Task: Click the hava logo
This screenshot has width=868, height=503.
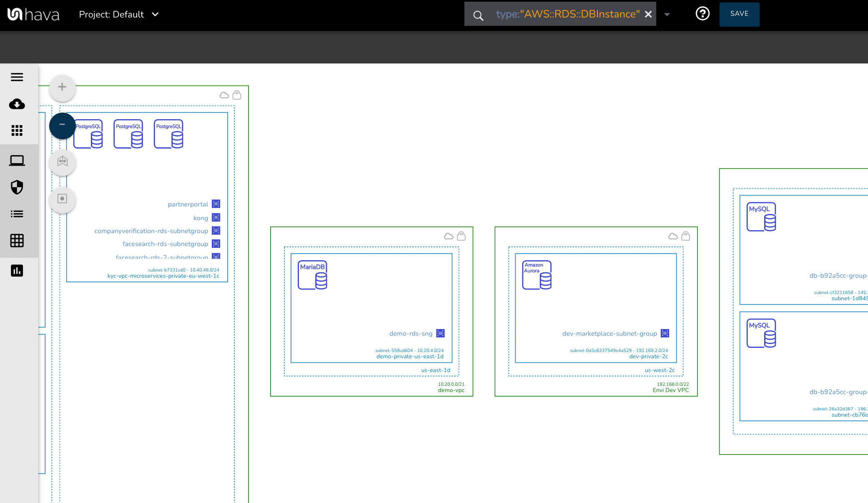Action: click(x=33, y=15)
